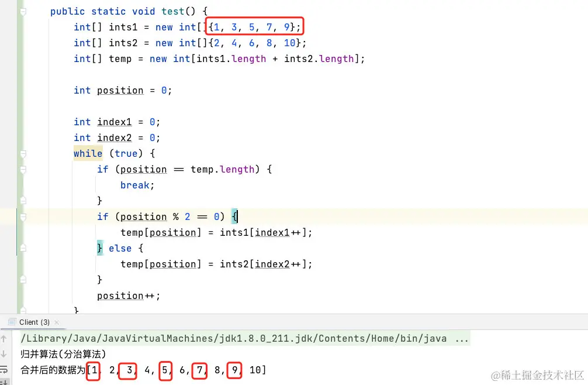
Task: Click the line int index1 = 0;
Action: (117, 122)
